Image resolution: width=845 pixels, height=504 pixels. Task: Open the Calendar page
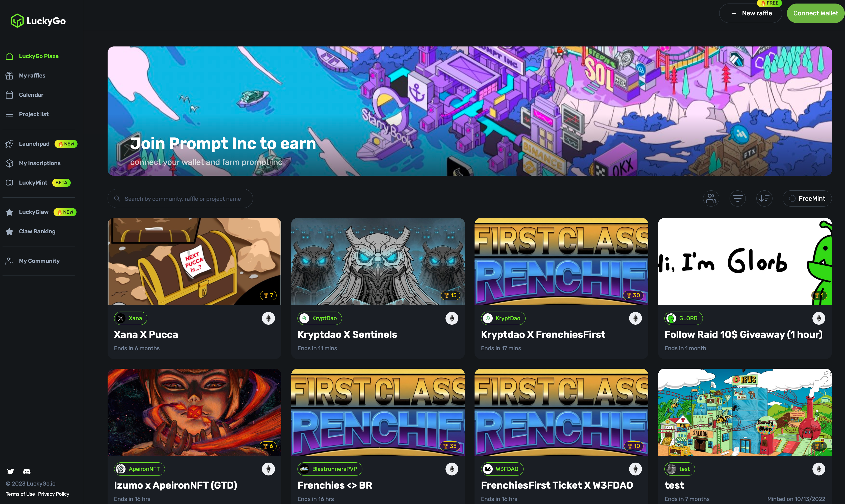[31, 95]
